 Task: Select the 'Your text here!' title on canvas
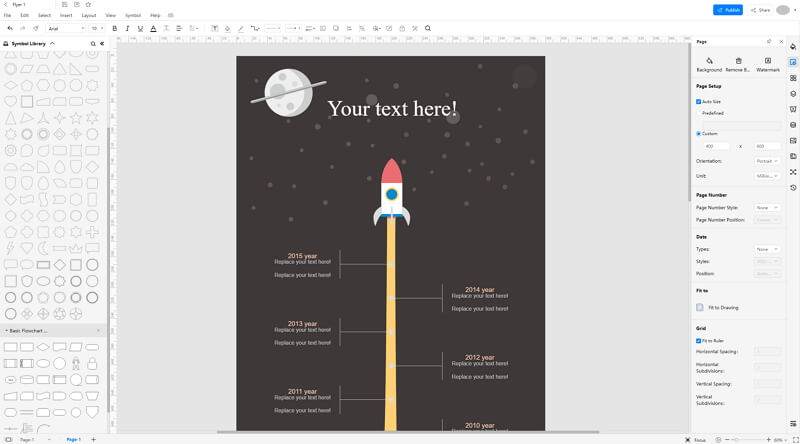pos(392,109)
